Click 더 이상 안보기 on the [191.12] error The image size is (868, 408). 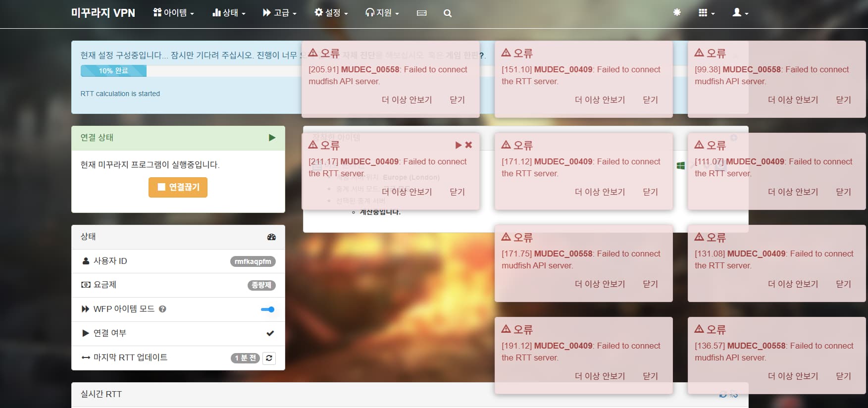(600, 376)
